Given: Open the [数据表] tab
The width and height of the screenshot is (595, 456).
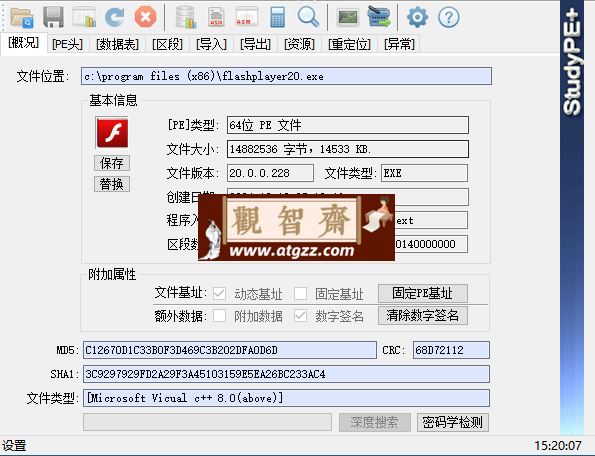Looking at the screenshot, I should (x=117, y=44).
